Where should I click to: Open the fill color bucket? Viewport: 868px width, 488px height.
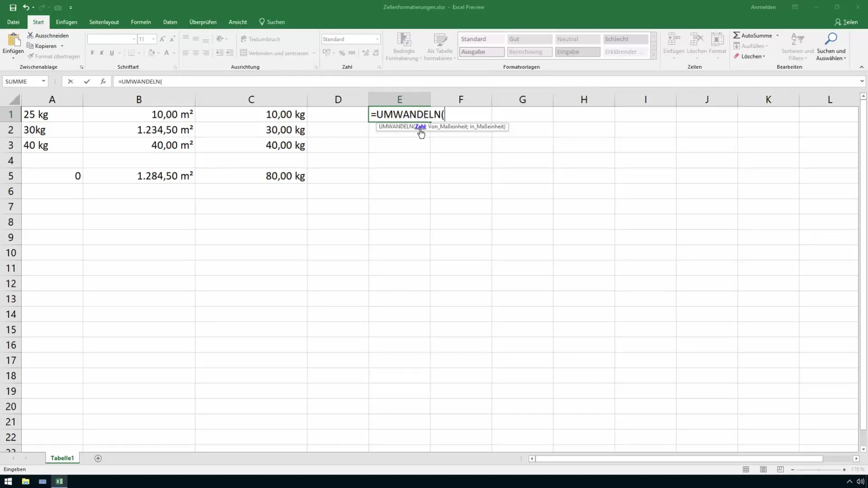pyautogui.click(x=151, y=53)
